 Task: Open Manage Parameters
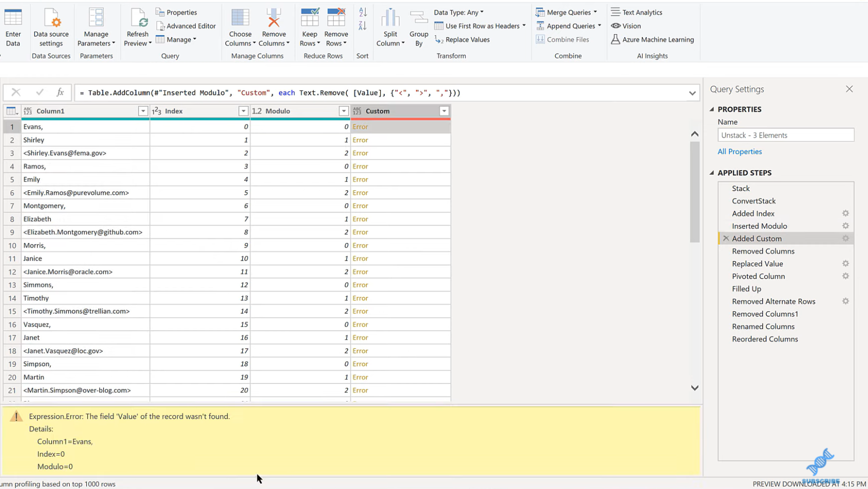pos(96,27)
